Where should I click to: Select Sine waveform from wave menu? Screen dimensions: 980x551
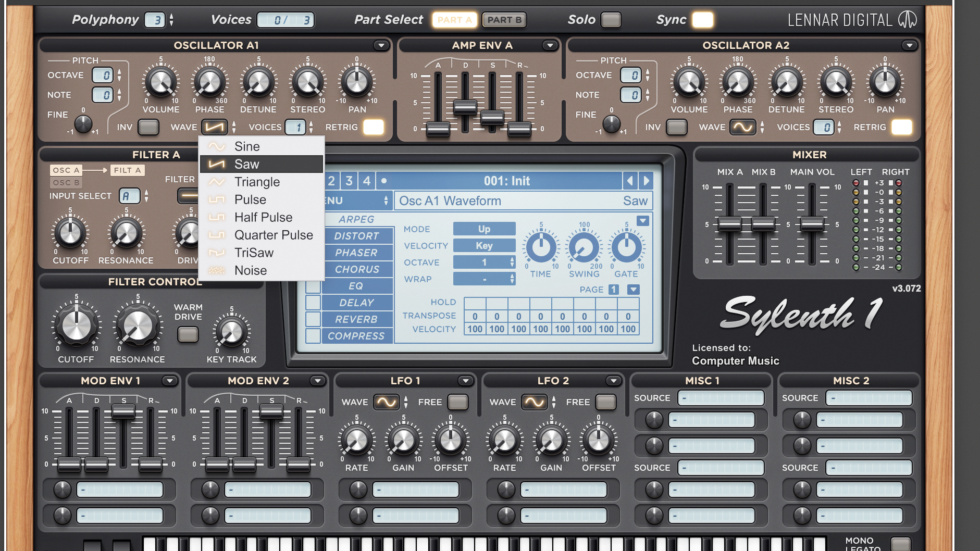[x=261, y=146]
